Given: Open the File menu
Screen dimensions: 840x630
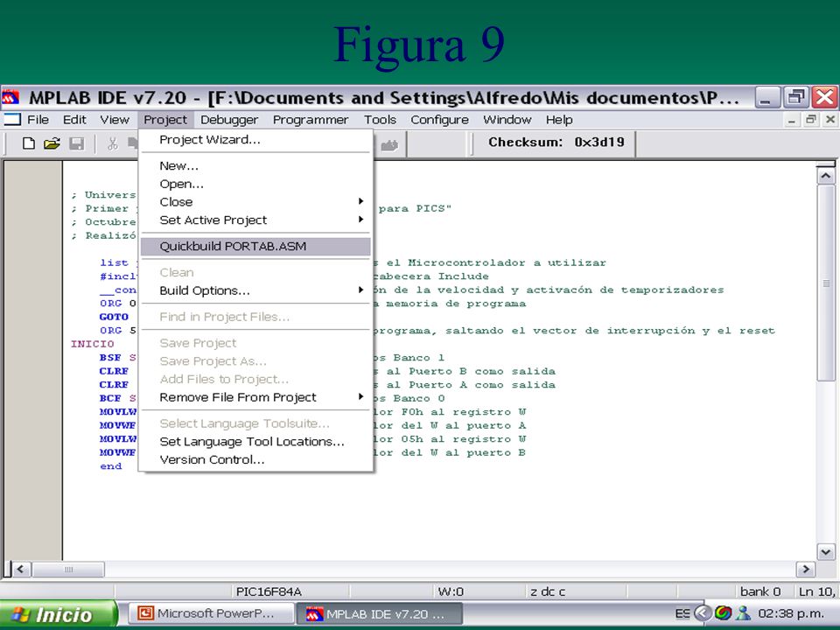Looking at the screenshot, I should [x=38, y=120].
